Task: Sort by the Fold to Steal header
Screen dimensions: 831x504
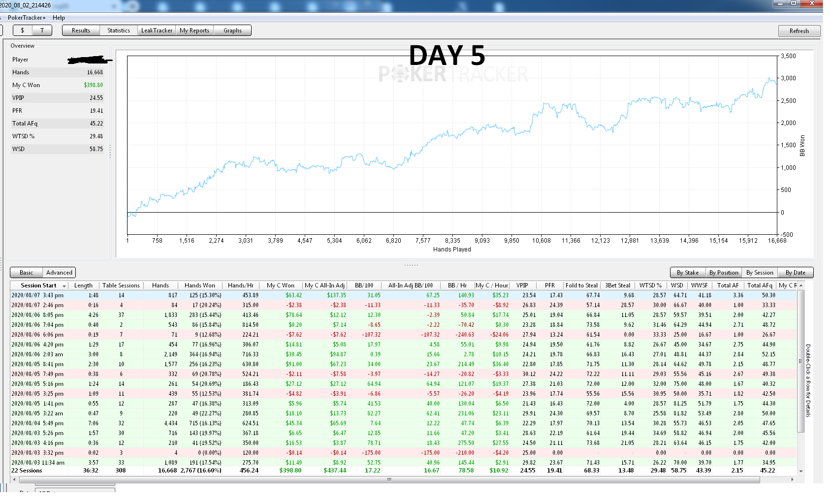Action: coord(581,285)
